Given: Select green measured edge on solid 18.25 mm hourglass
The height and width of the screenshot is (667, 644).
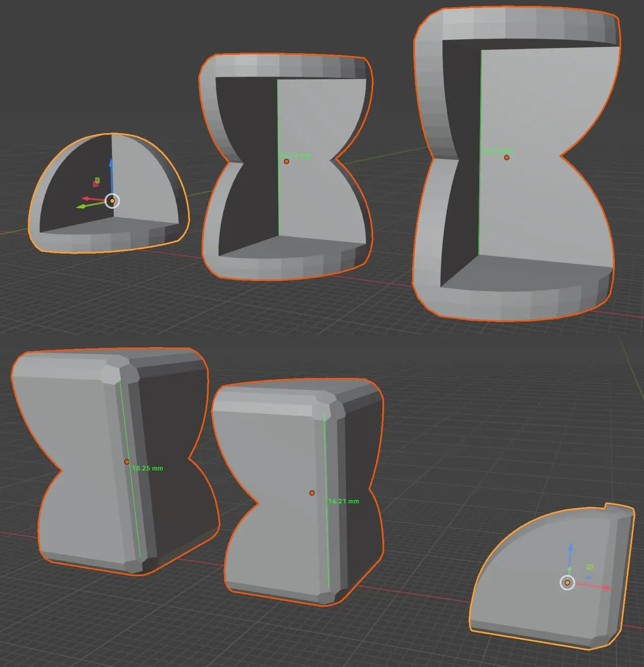Looking at the screenshot, I should (130, 469).
